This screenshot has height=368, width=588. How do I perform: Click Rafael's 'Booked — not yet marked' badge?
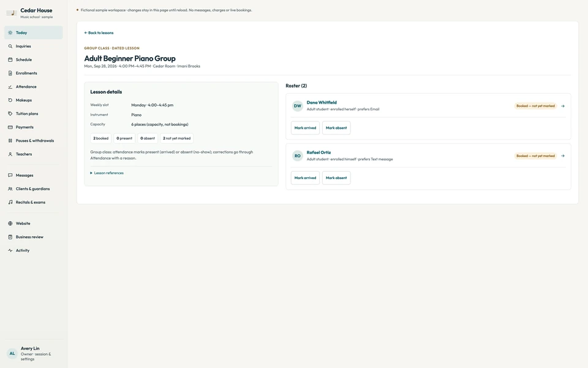[535, 156]
